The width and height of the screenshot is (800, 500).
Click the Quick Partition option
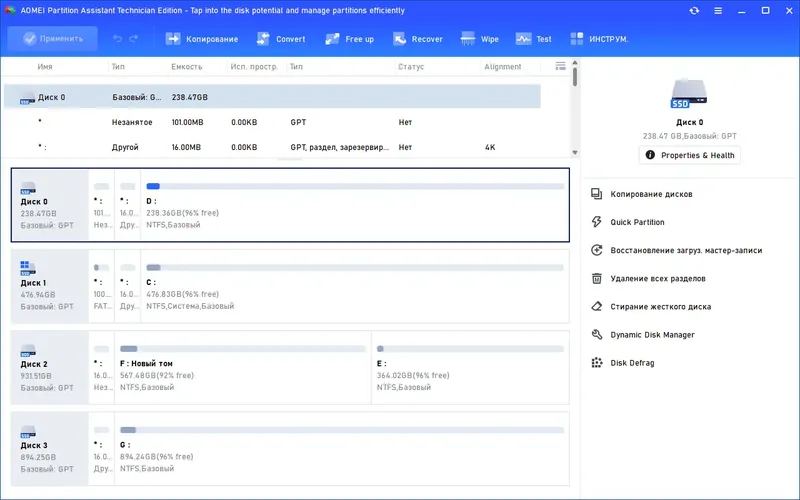637,222
